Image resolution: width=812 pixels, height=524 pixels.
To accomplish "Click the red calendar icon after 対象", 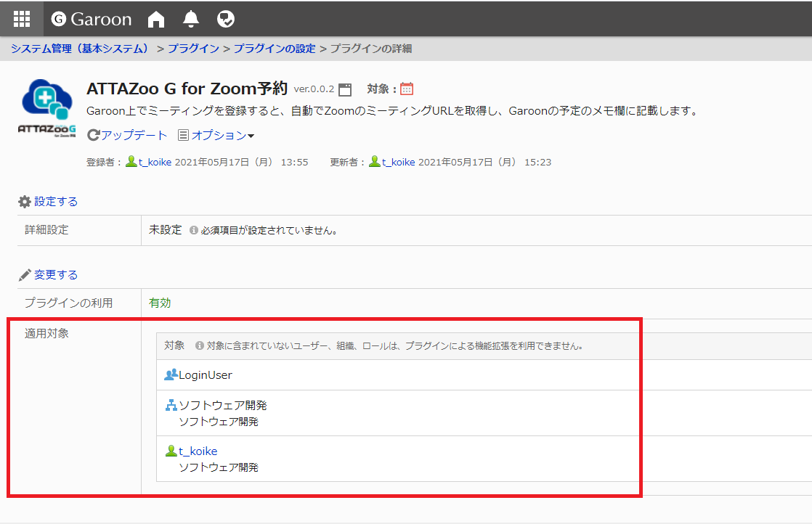I will pos(407,89).
